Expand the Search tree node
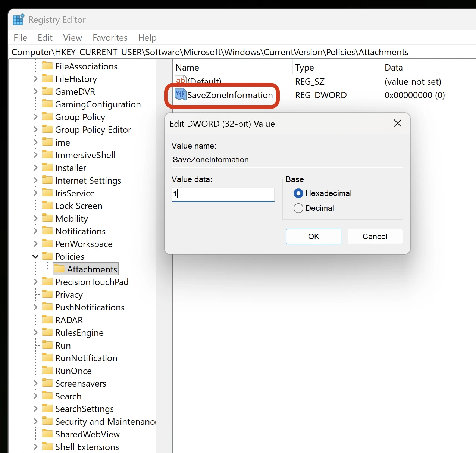Screen dimensions: 476x453 pyautogui.click(x=35, y=396)
